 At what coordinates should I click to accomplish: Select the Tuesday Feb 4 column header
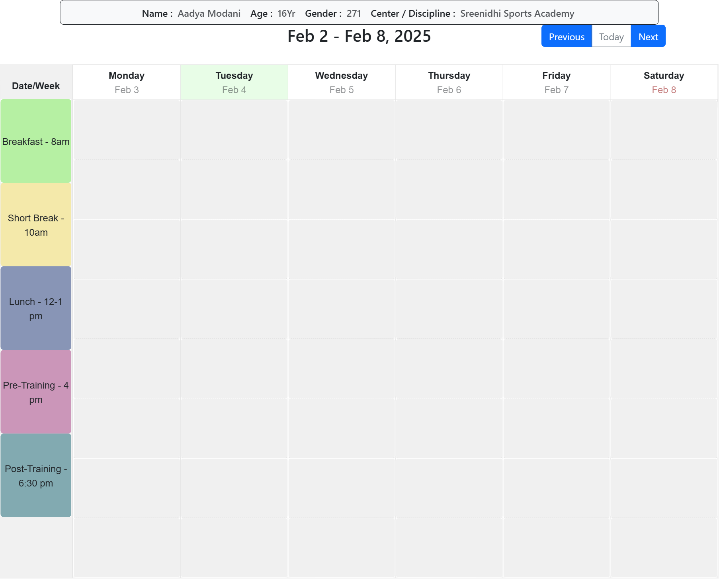(x=234, y=82)
